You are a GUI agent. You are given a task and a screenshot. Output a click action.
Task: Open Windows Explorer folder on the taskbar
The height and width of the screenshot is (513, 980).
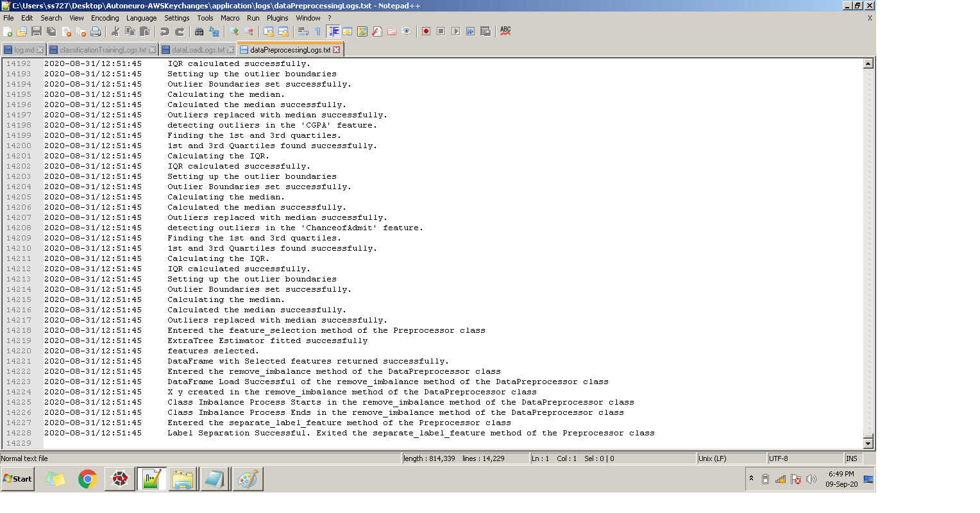(183, 479)
